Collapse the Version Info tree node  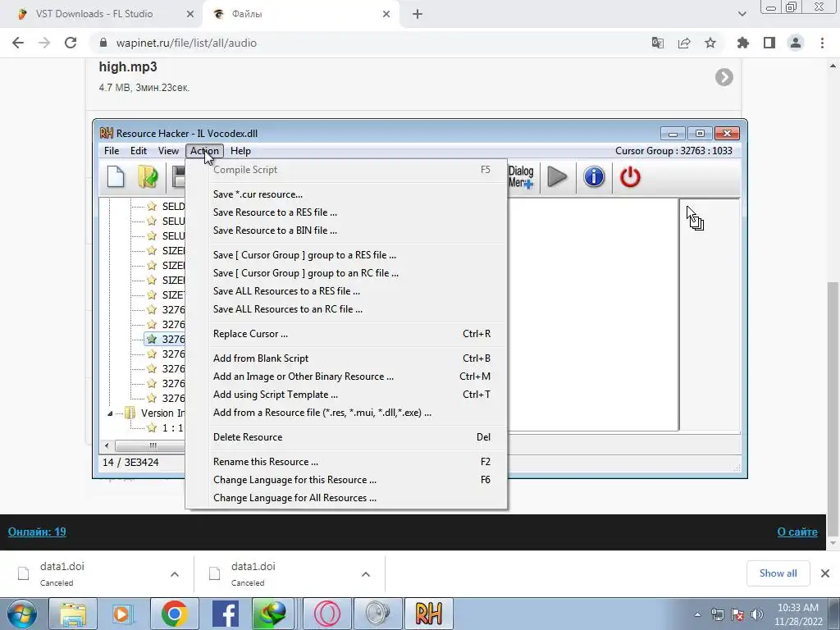coord(110,413)
